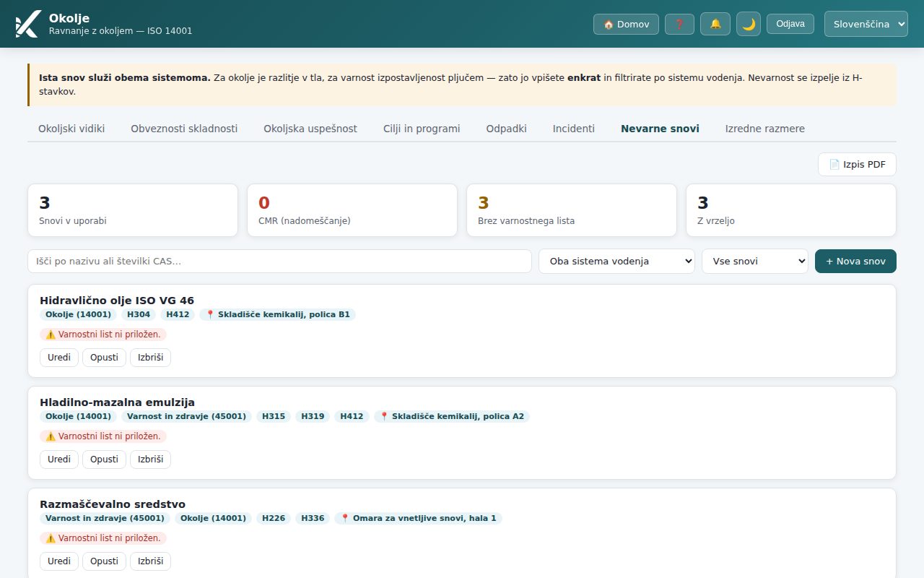Click H319 tag on Hladilno-mazalna emulzija
The image size is (924, 578).
(313, 417)
